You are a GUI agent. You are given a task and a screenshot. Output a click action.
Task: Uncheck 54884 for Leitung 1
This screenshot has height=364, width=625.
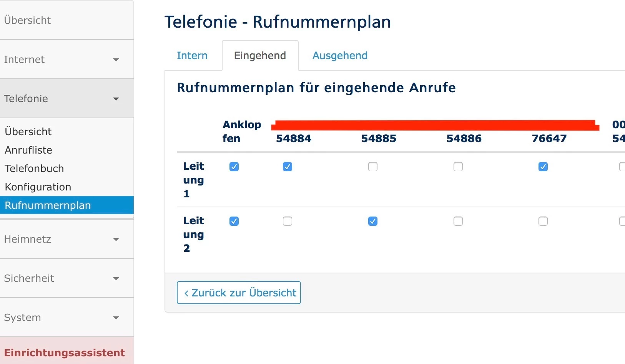(288, 167)
